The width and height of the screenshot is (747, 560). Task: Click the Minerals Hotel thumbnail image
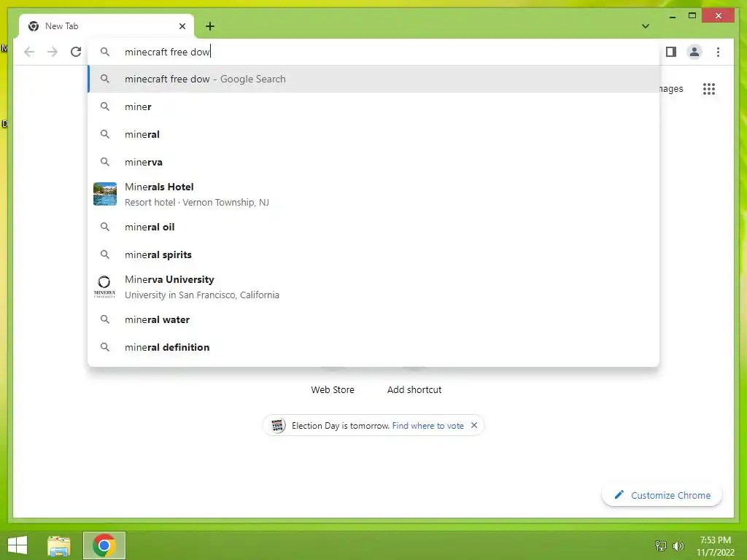click(x=105, y=194)
